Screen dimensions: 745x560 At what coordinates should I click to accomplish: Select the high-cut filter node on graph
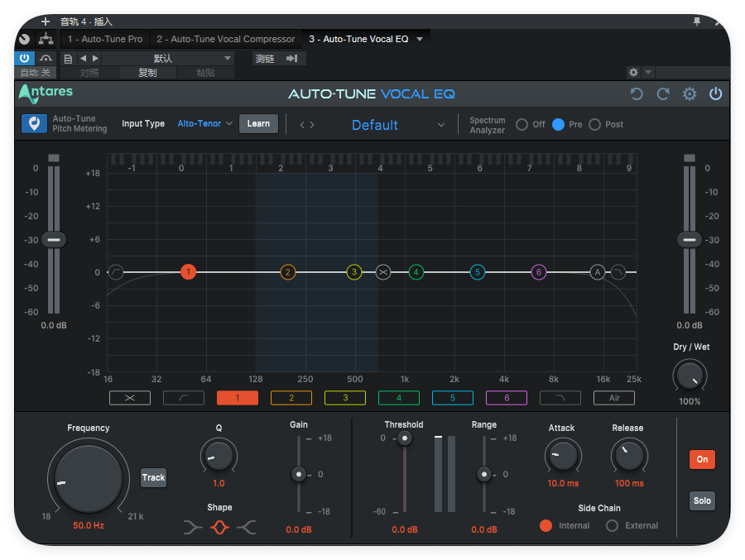point(618,272)
